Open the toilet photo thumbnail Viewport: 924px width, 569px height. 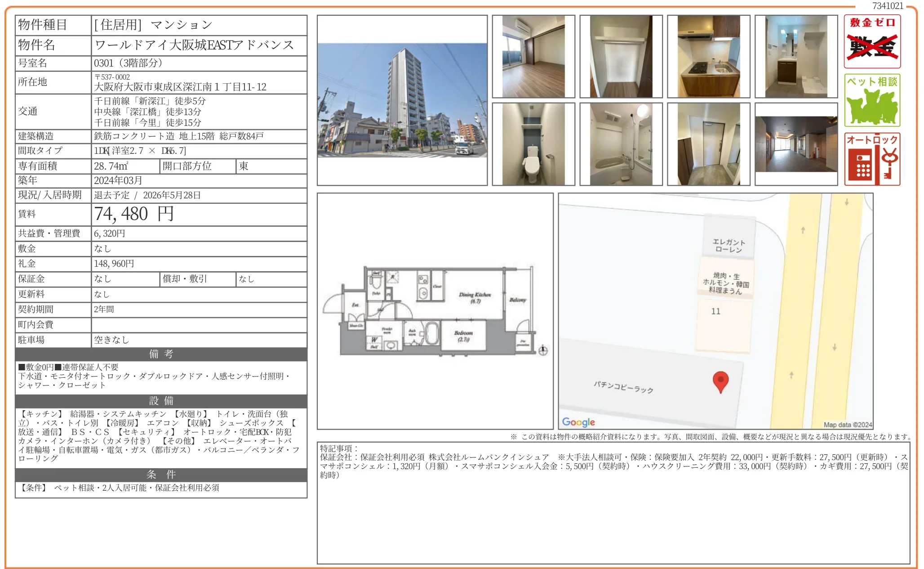[533, 144]
